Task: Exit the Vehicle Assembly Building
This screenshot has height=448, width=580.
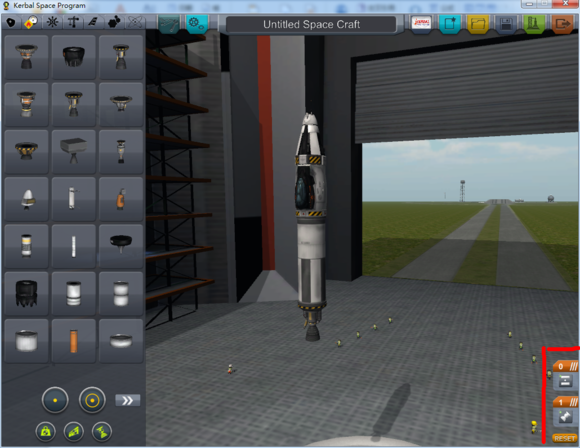Action: [562, 24]
